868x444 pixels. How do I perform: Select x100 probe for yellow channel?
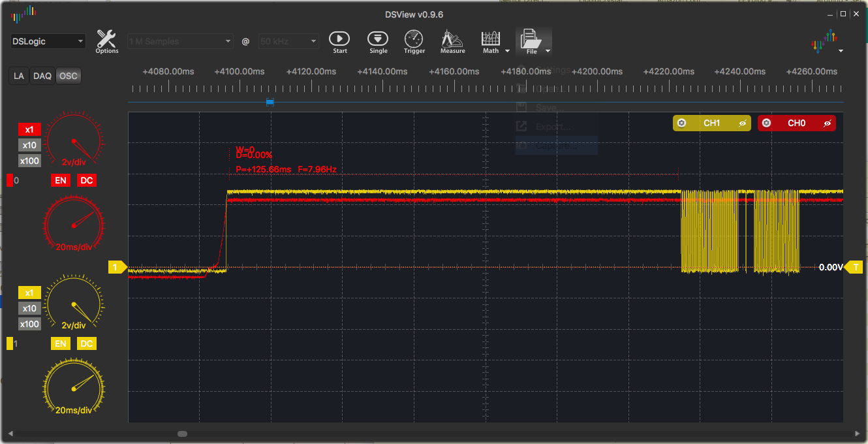[29, 324]
